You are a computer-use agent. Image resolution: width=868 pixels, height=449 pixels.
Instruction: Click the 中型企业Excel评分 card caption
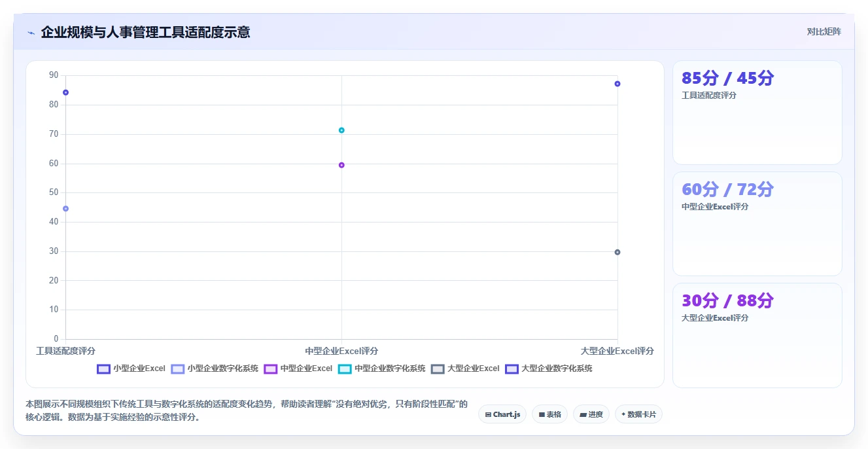click(x=715, y=207)
